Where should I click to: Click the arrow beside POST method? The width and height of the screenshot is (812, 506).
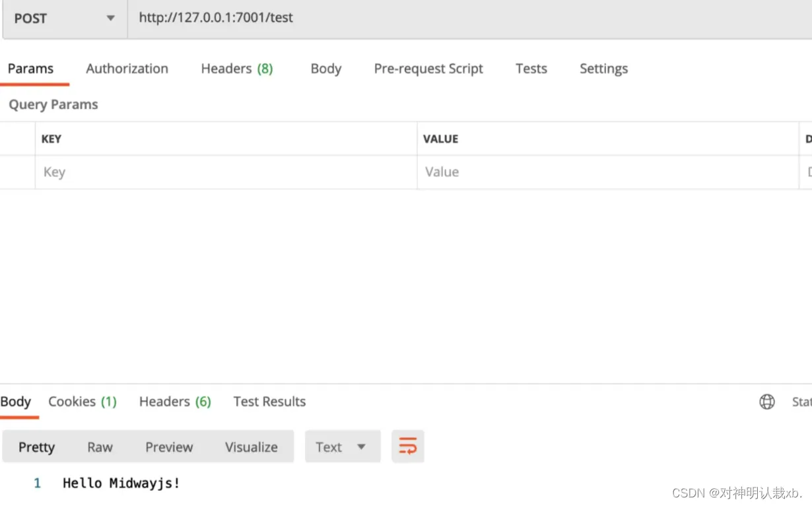(110, 18)
